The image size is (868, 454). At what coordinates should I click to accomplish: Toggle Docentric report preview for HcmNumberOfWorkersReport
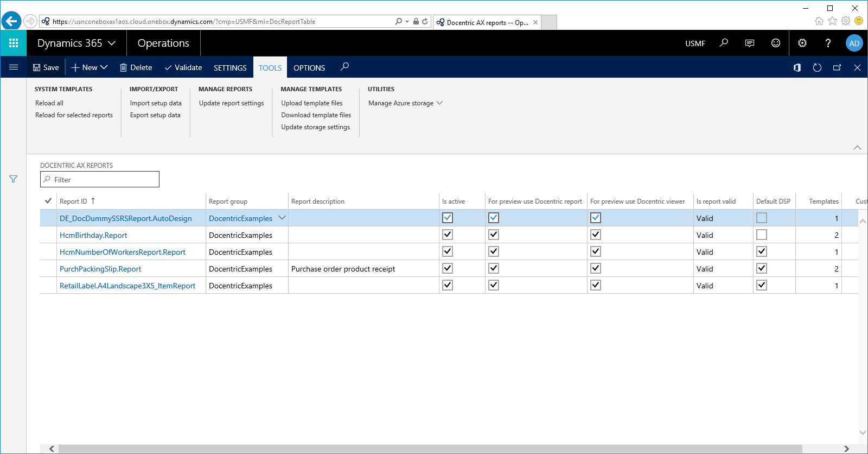click(x=494, y=251)
